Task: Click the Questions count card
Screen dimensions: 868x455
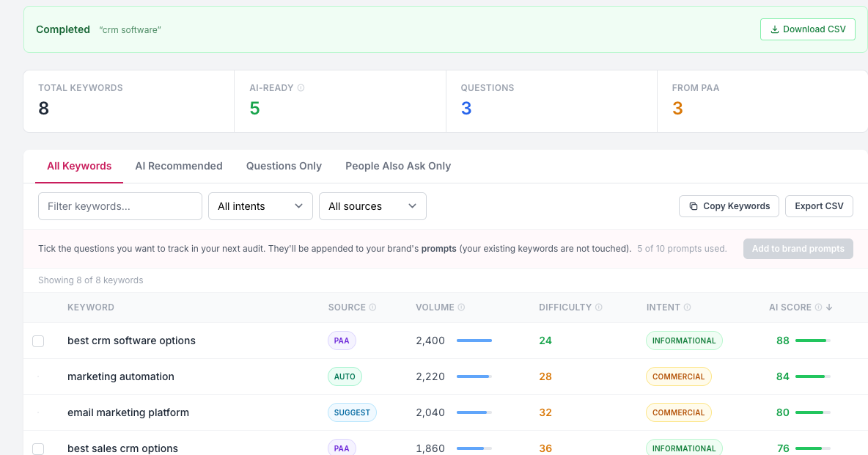Action: pos(551,101)
